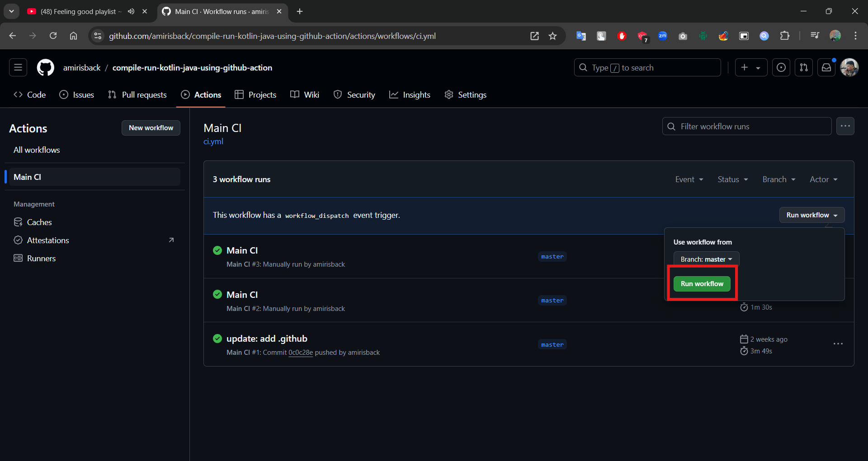Open the ci.yml file link
The image size is (868, 461).
pos(213,141)
